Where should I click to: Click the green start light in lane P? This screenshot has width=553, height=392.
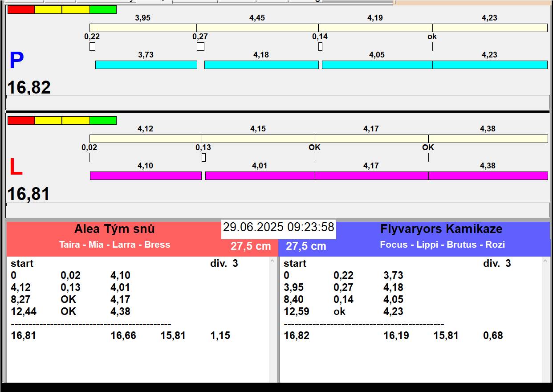pyautogui.click(x=103, y=9)
